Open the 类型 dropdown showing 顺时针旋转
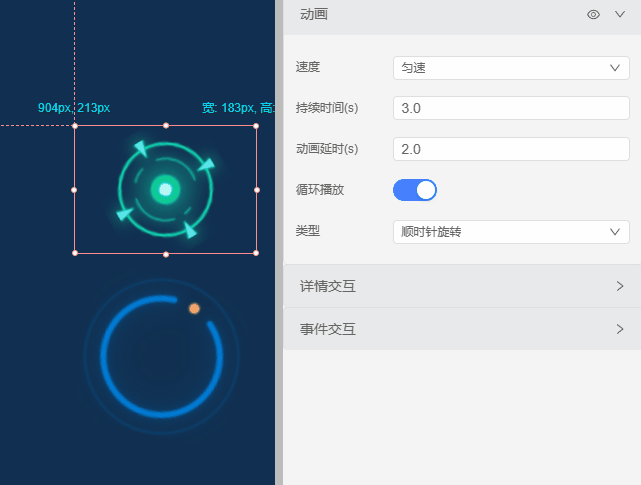The image size is (641, 485). click(x=511, y=232)
